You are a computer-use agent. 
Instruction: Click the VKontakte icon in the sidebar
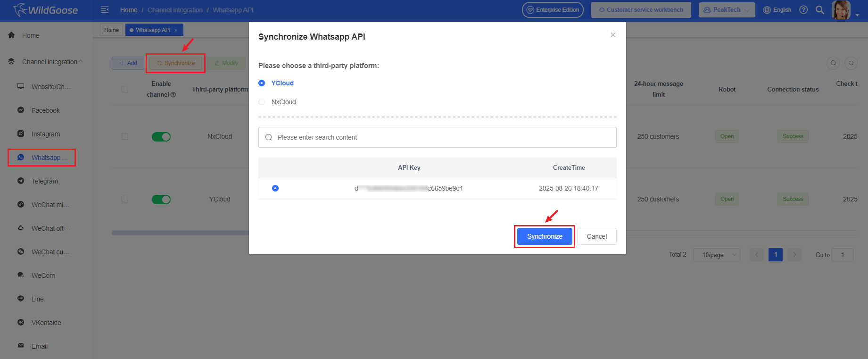pos(21,322)
